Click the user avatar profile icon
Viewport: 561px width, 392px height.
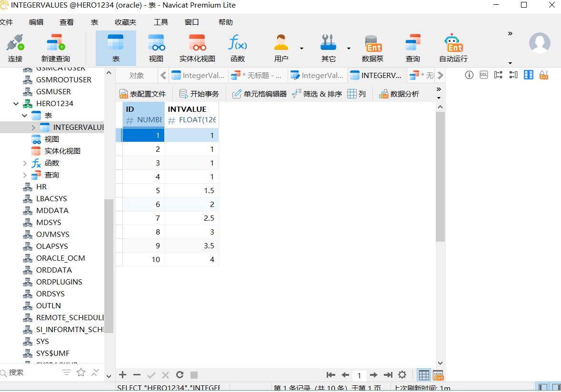[540, 43]
